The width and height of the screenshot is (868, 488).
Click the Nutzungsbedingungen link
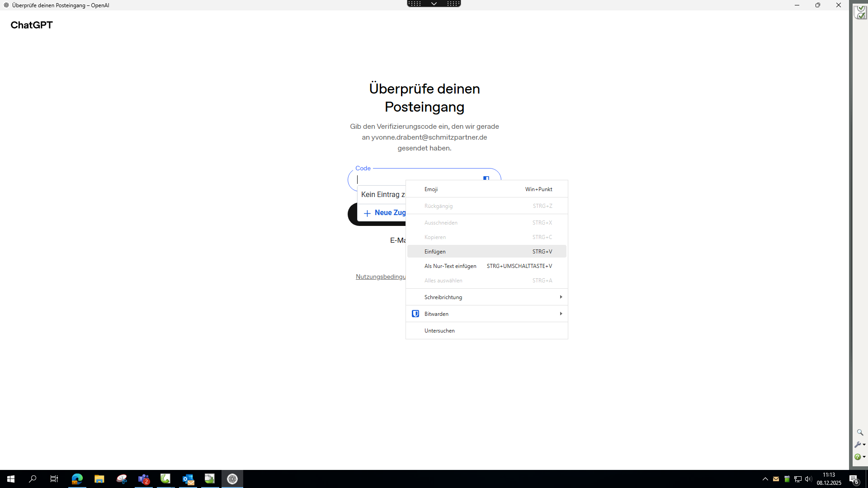[x=381, y=277]
